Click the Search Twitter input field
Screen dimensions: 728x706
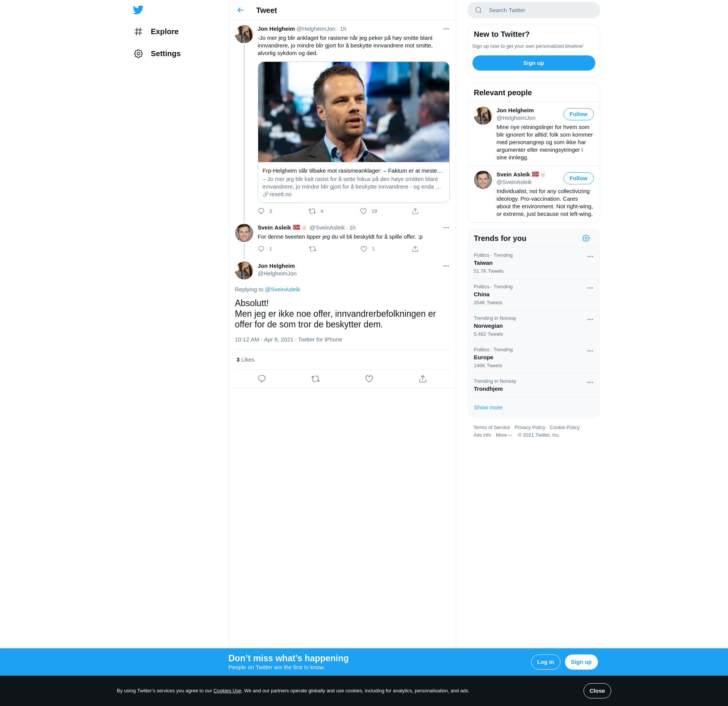pyautogui.click(x=538, y=10)
